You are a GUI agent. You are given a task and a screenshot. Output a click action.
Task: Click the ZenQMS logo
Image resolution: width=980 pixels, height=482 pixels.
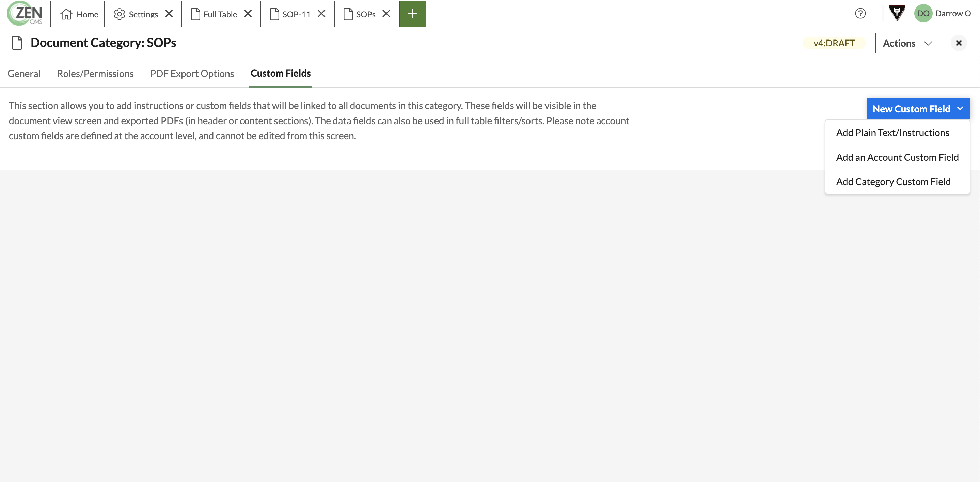click(x=25, y=13)
